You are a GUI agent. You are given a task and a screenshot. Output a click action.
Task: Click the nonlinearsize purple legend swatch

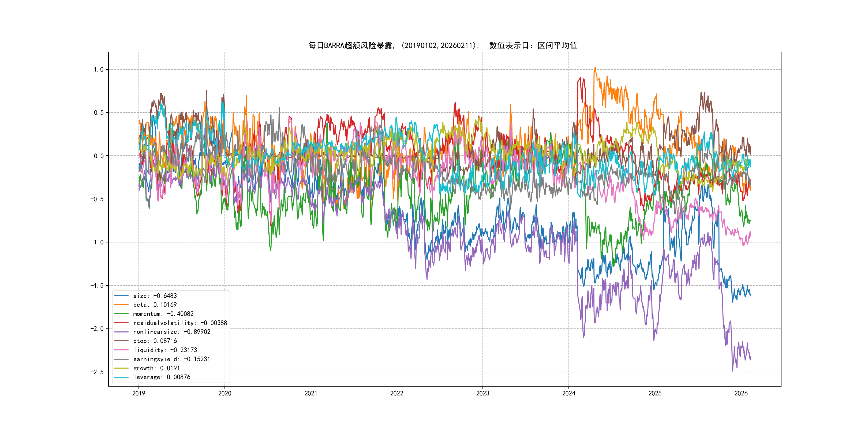(121, 332)
